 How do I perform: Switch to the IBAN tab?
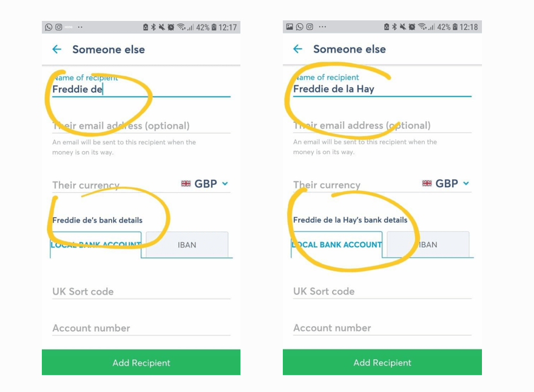(x=187, y=245)
